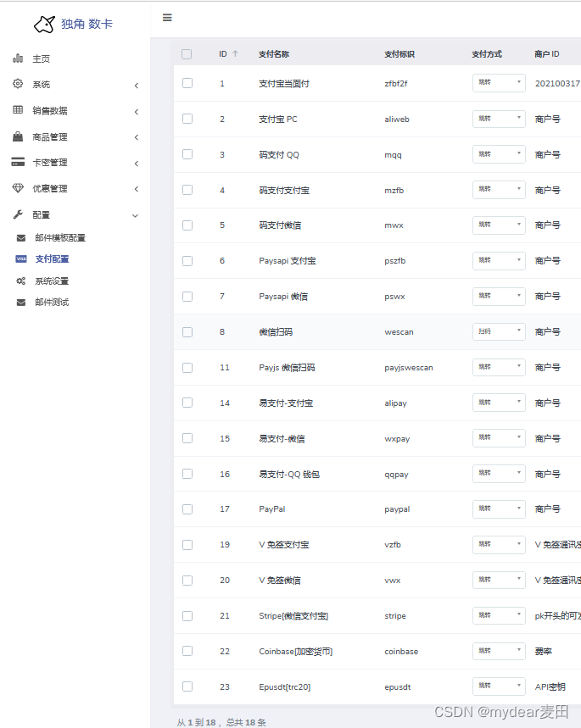Image resolution: width=581 pixels, height=728 pixels.
Task: Open payment method dropdown for epusdt
Action: pos(499,686)
